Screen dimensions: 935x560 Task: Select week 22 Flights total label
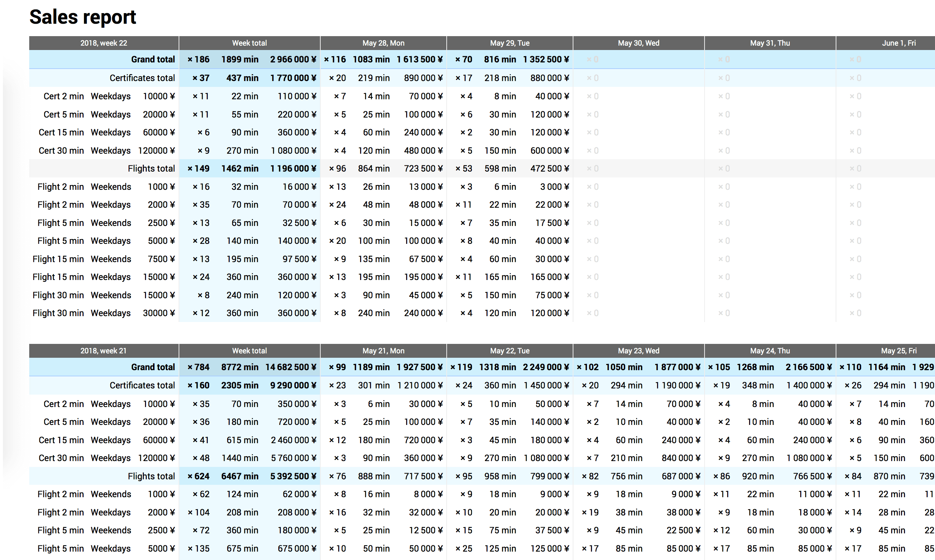pos(151,168)
